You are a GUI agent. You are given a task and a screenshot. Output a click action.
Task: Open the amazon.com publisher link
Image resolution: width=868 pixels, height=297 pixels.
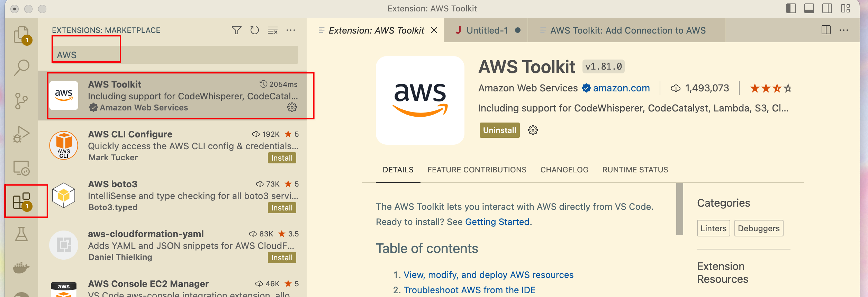pos(621,88)
